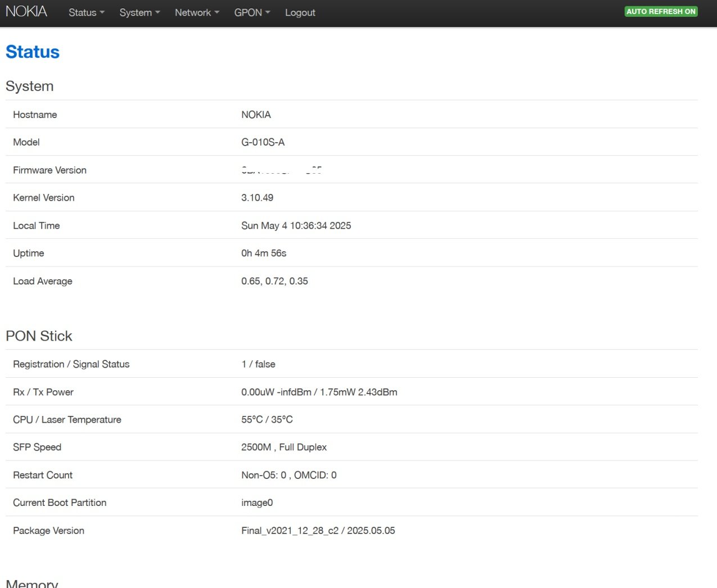The image size is (717, 588).
Task: Click the Rx / Tx Power label
Action: click(43, 392)
